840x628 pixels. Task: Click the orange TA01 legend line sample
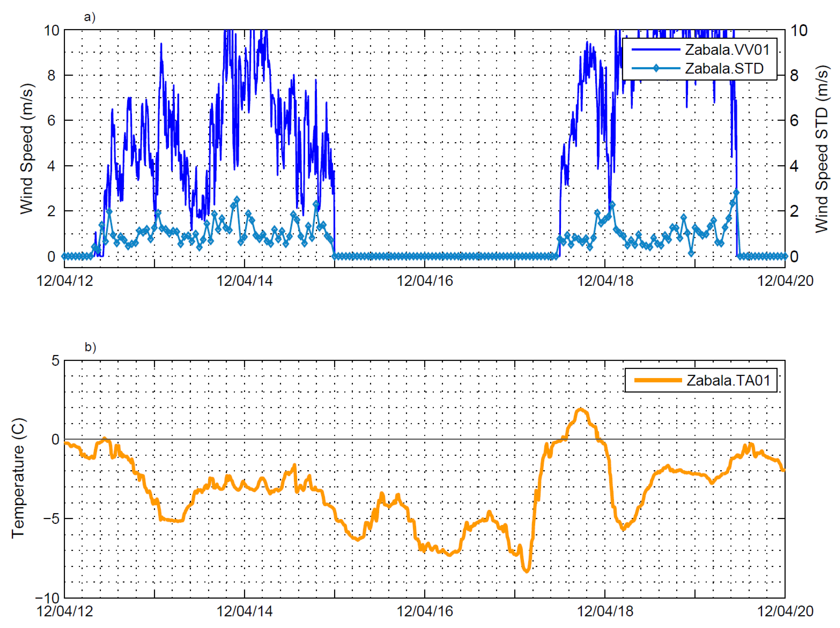658,380
